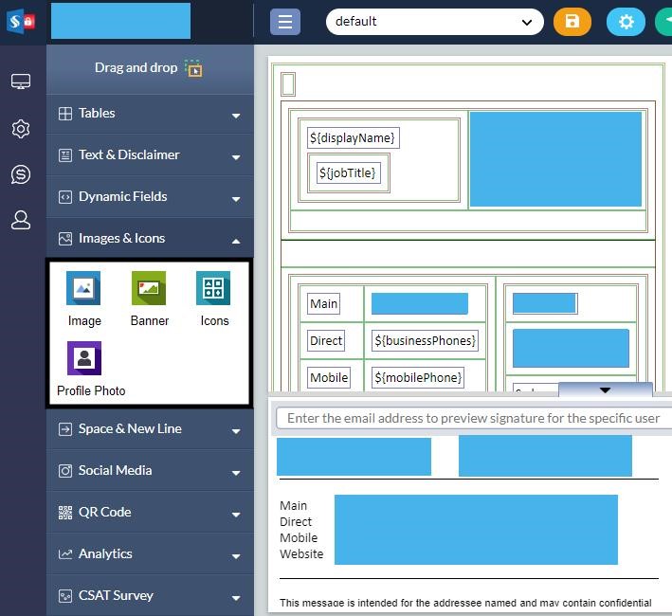
Task: Choose the Icons element tile
Action: coord(213,288)
